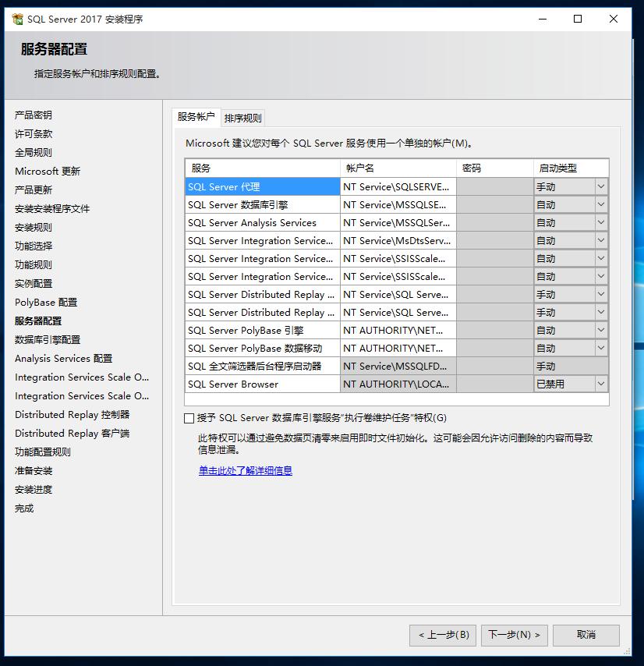Viewport: 644px width, 666px height.
Task: Select the SQL Server 代理 service row
Action: (262, 186)
